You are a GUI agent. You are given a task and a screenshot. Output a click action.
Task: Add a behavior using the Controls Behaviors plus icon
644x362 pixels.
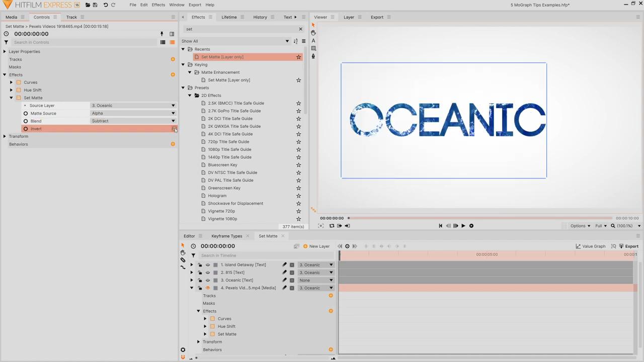(x=173, y=144)
